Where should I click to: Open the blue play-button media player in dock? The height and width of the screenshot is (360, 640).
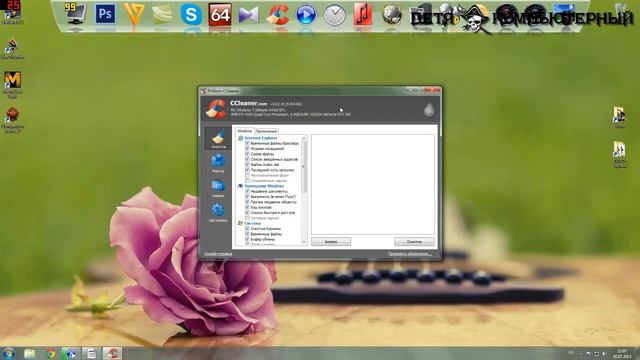pos(306,16)
